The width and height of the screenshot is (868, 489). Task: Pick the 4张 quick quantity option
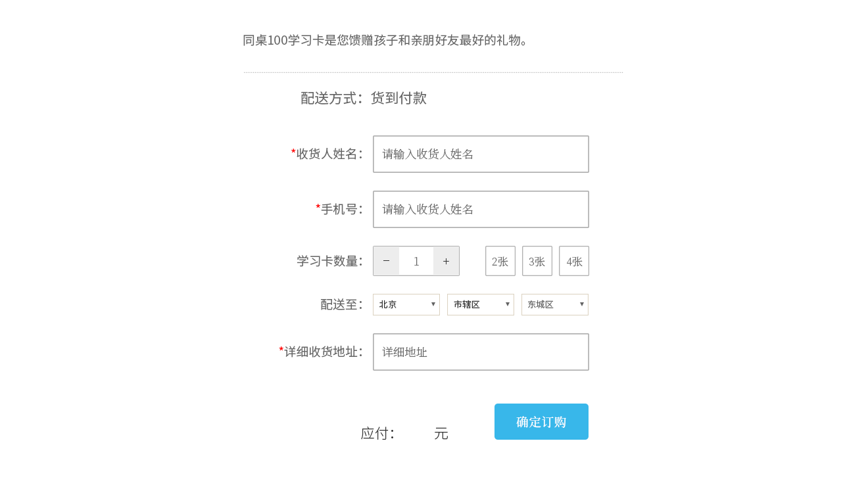[x=573, y=261]
